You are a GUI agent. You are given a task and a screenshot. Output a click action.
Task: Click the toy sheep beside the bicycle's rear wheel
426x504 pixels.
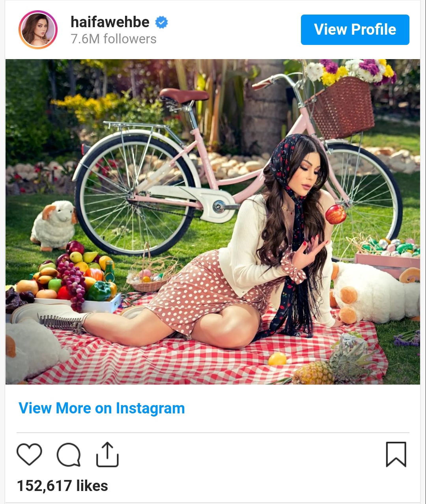(54, 226)
